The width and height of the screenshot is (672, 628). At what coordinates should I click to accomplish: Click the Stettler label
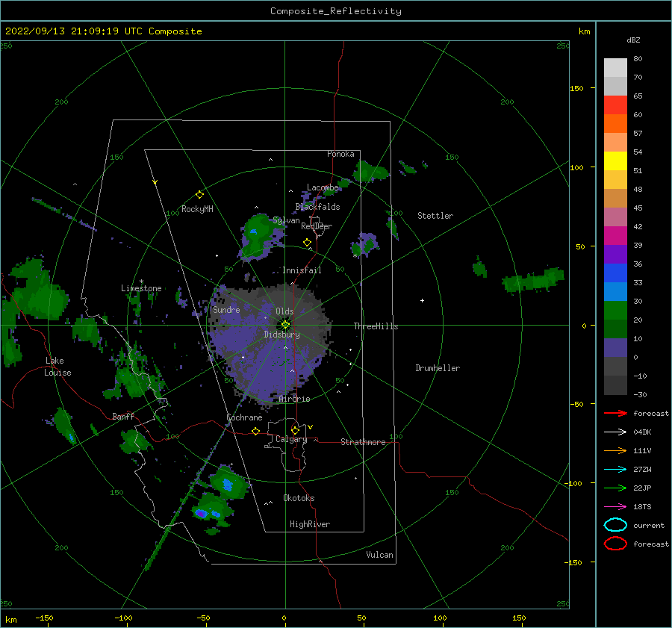click(435, 216)
